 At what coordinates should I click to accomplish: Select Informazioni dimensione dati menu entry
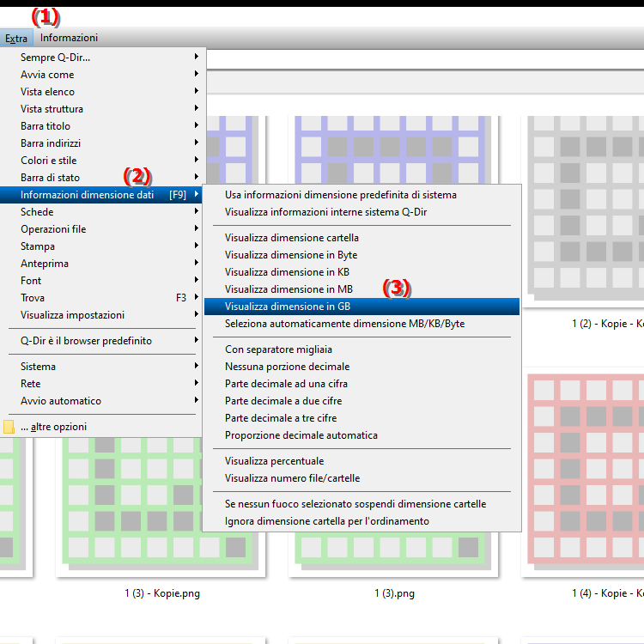[100, 195]
